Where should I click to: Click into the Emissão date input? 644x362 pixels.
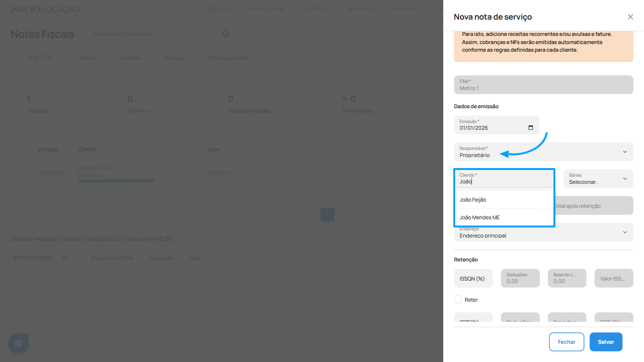point(497,125)
